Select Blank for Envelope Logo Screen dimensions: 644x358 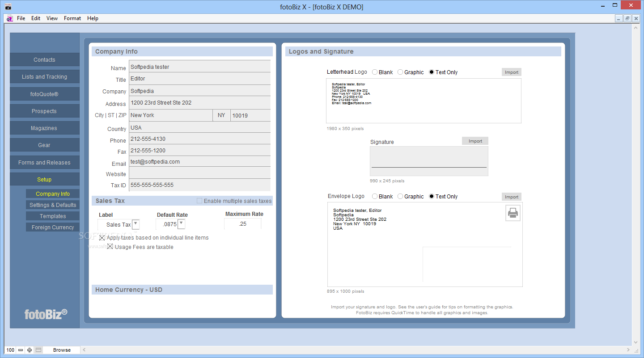(x=375, y=196)
